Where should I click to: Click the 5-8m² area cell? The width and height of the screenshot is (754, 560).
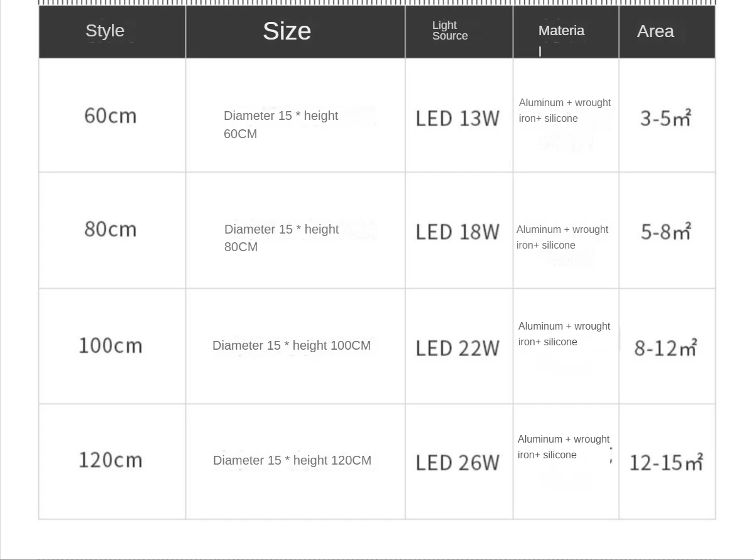click(x=665, y=232)
